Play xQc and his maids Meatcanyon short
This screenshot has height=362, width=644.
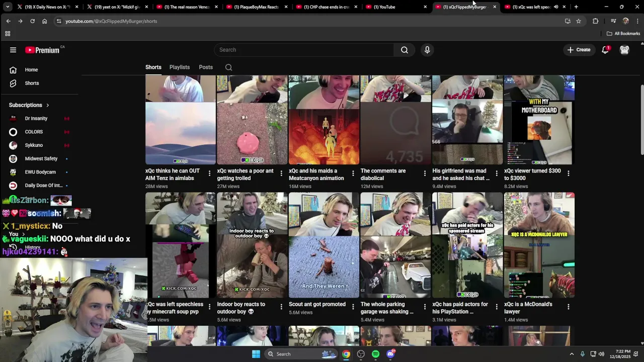(x=324, y=120)
